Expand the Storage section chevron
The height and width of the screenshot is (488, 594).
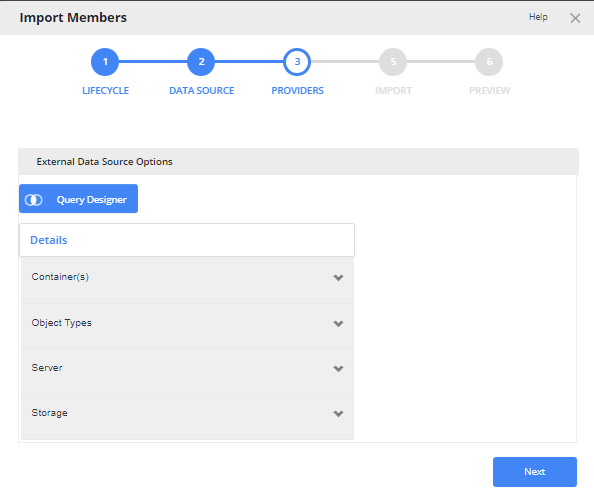point(338,414)
